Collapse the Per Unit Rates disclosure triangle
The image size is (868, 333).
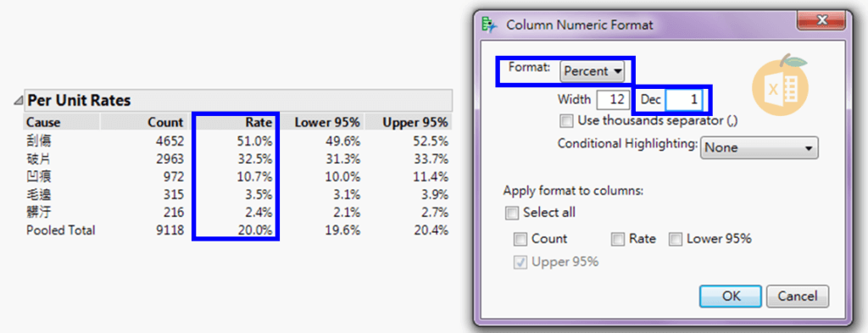pos(19,101)
